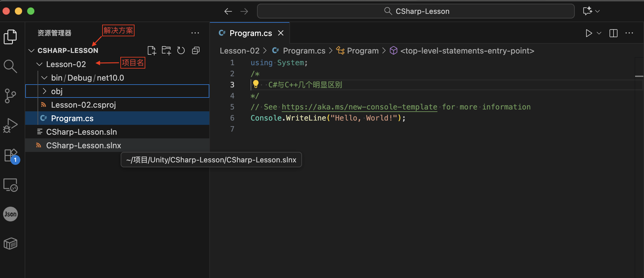The image size is (644, 278).
Task: Open the Source Control view
Action: [x=10, y=96]
